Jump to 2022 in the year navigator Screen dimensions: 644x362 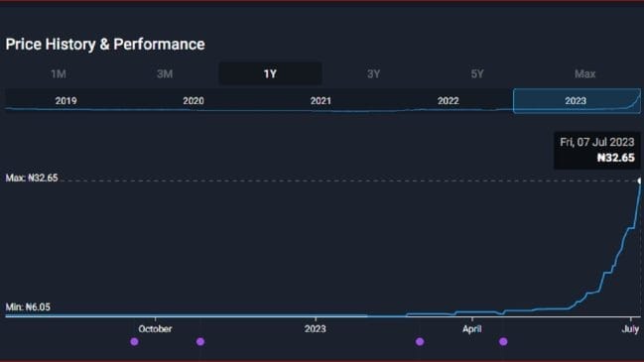click(x=449, y=101)
